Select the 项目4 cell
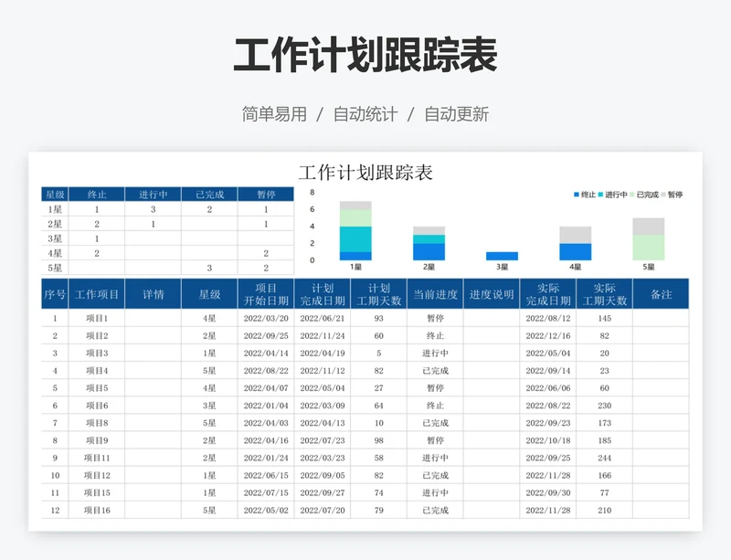Image resolution: width=731 pixels, height=560 pixels. click(x=97, y=371)
